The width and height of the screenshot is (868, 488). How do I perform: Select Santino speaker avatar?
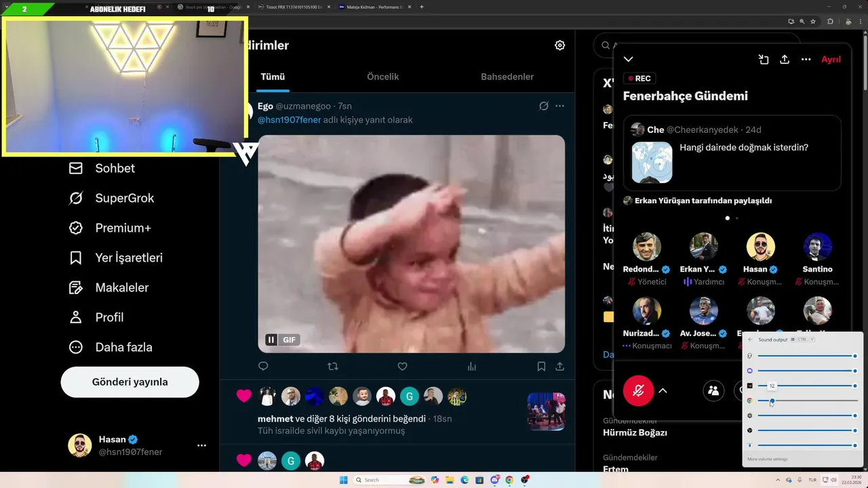tap(818, 247)
